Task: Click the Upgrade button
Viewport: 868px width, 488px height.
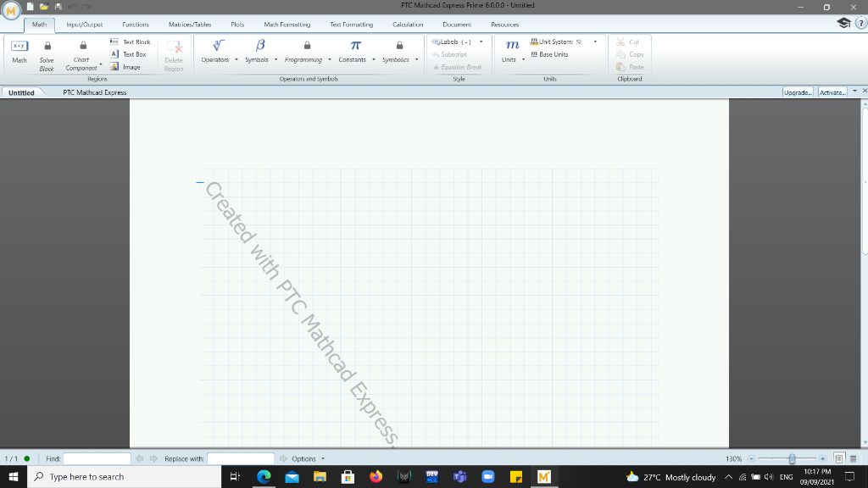Action: click(x=798, y=92)
